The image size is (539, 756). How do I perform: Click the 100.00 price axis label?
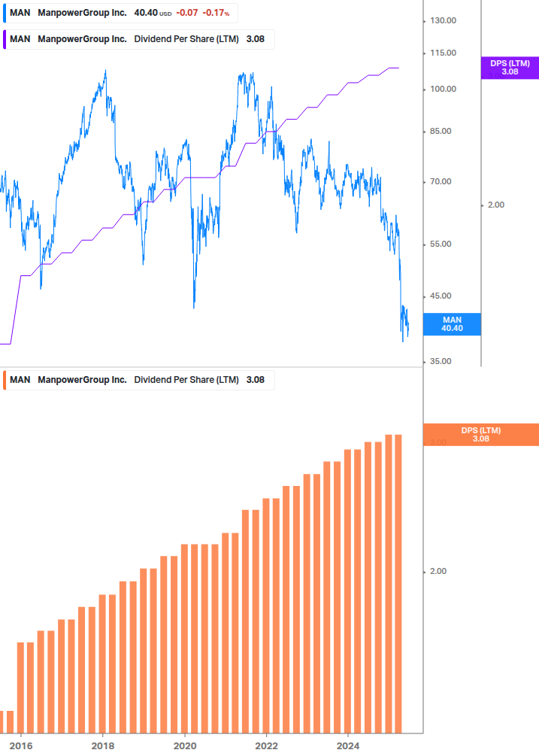[x=443, y=90]
